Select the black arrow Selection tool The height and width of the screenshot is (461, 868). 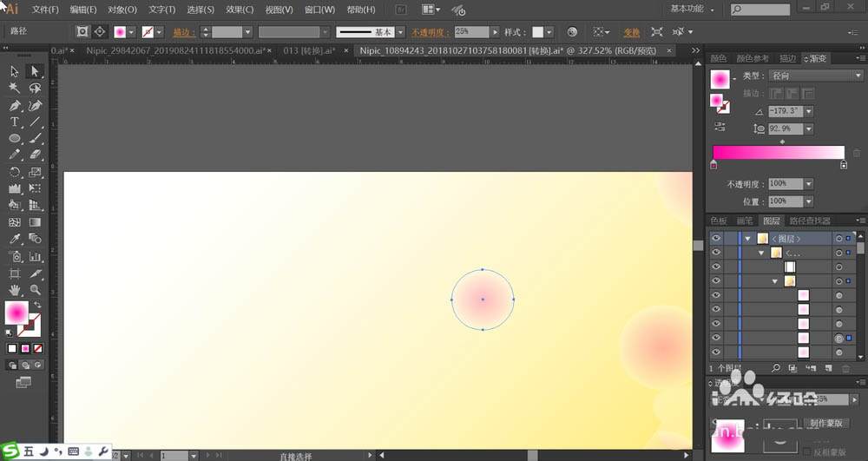tap(15, 71)
